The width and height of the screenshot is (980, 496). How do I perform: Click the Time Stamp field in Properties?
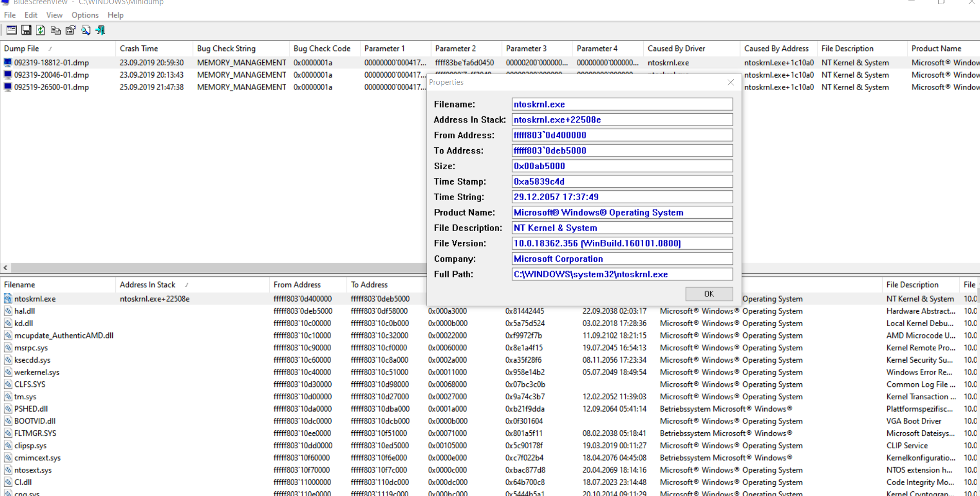(622, 182)
